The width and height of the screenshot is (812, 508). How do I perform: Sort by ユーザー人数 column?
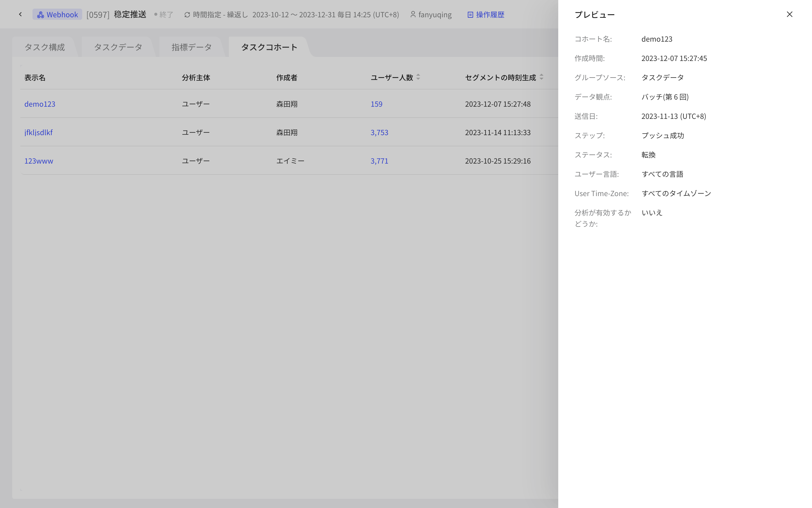pos(418,77)
